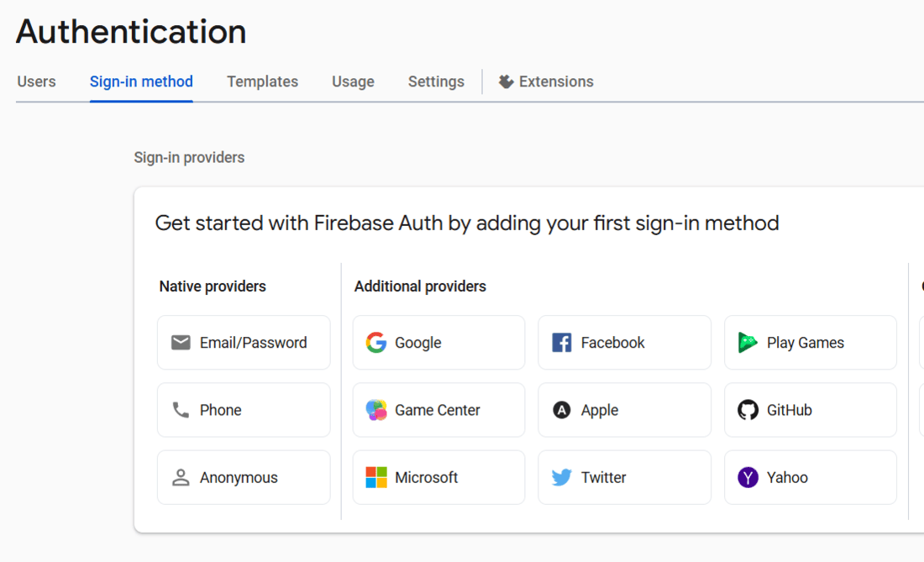Viewport: 924px width, 562px height.
Task: Click the Phone handset icon
Action: click(181, 410)
